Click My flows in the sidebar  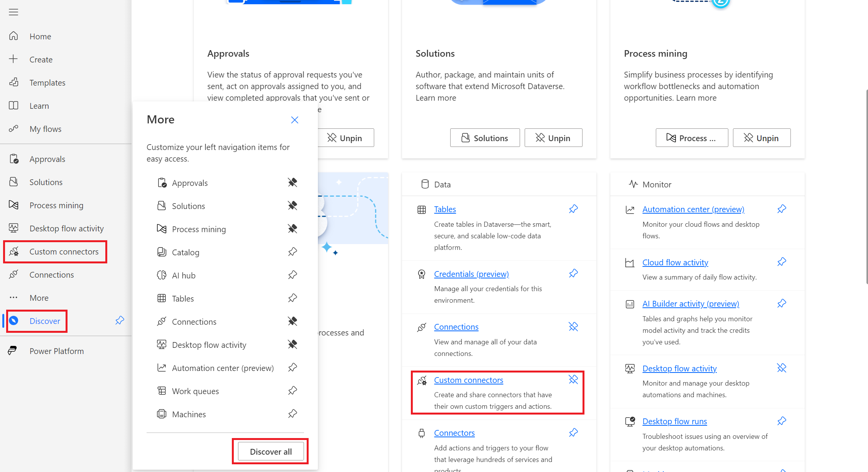(45, 129)
